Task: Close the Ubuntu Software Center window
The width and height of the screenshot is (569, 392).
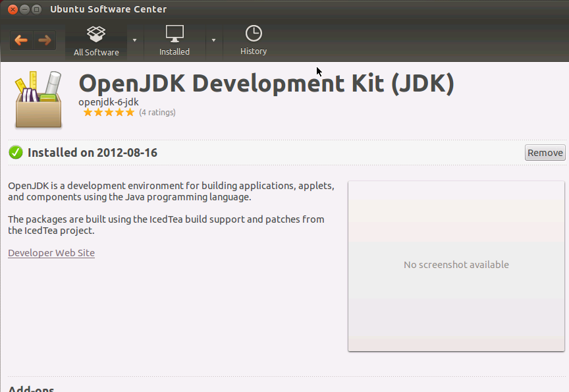Action: click(x=13, y=9)
